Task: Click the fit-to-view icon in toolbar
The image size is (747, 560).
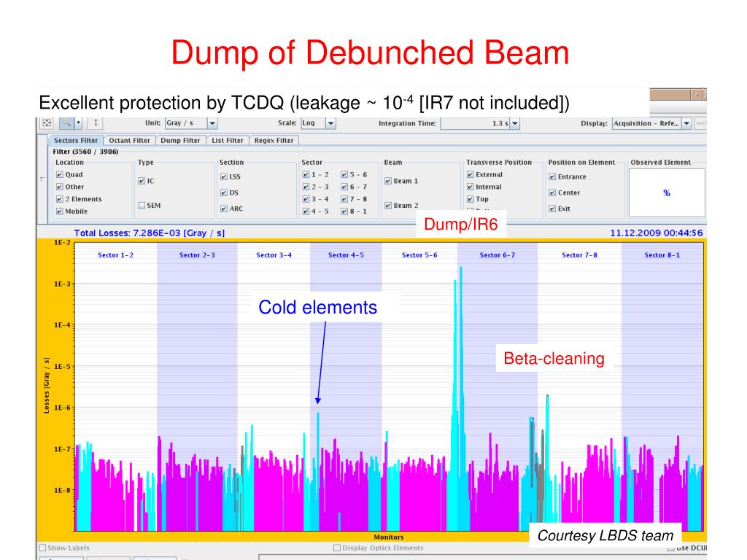Action: (x=47, y=122)
